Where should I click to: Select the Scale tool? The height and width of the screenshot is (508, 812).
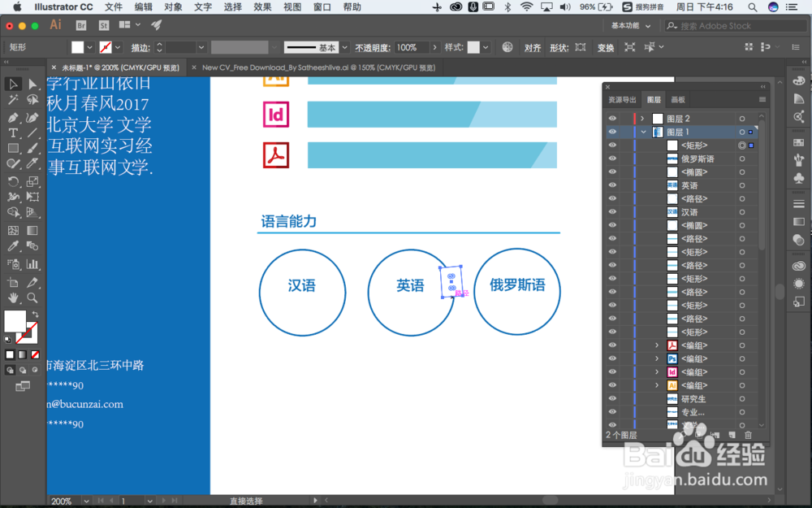pyautogui.click(x=32, y=181)
